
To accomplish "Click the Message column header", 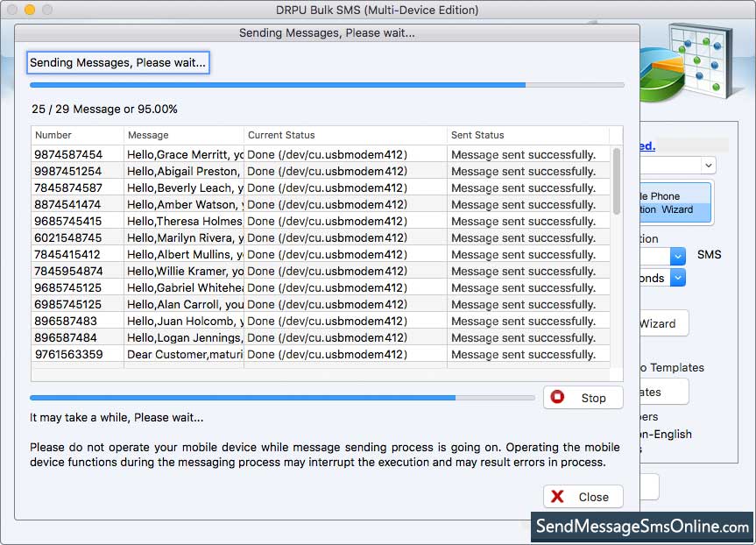I will click(184, 135).
